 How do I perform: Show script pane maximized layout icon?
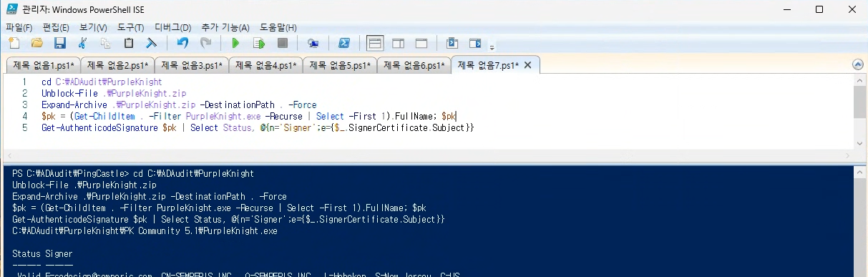click(x=421, y=44)
